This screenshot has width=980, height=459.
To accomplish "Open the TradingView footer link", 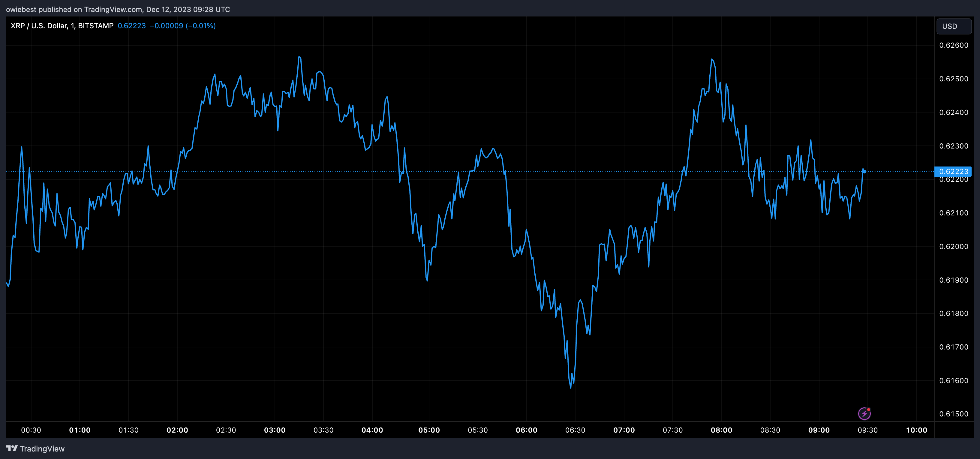I will click(35, 448).
